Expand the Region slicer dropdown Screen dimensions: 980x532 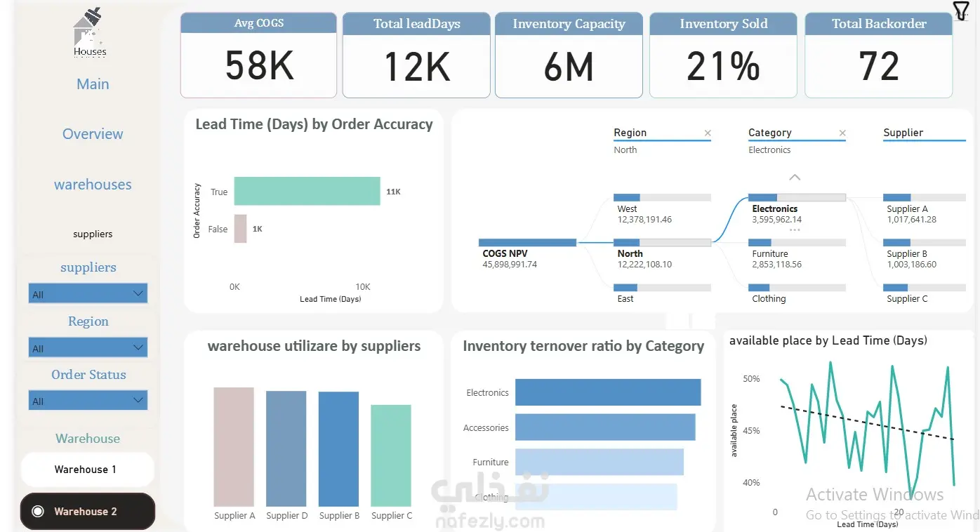coord(88,347)
